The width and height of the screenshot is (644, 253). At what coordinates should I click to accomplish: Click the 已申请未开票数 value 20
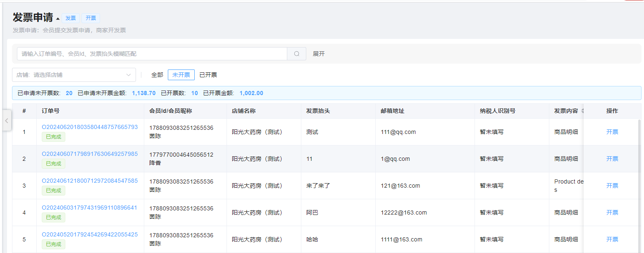pos(69,93)
